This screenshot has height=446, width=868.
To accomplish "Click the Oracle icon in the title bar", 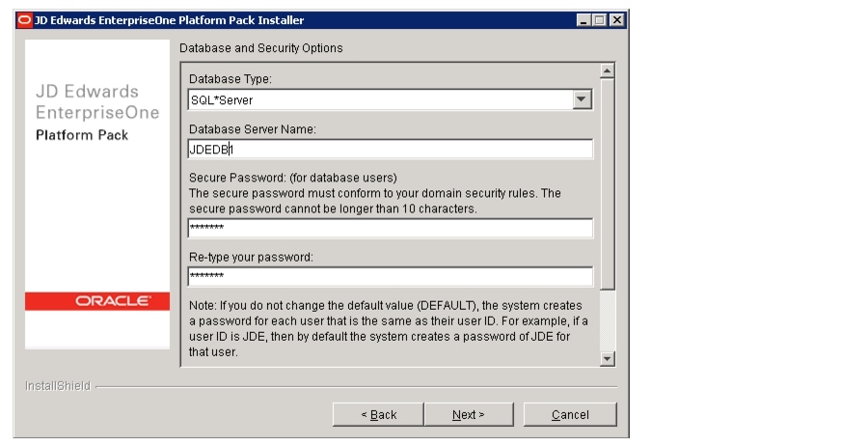I will pyautogui.click(x=24, y=20).
